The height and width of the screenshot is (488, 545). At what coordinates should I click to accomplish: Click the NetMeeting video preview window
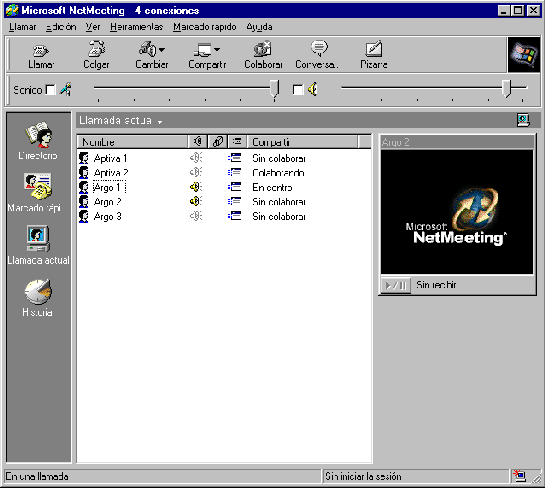click(x=457, y=212)
